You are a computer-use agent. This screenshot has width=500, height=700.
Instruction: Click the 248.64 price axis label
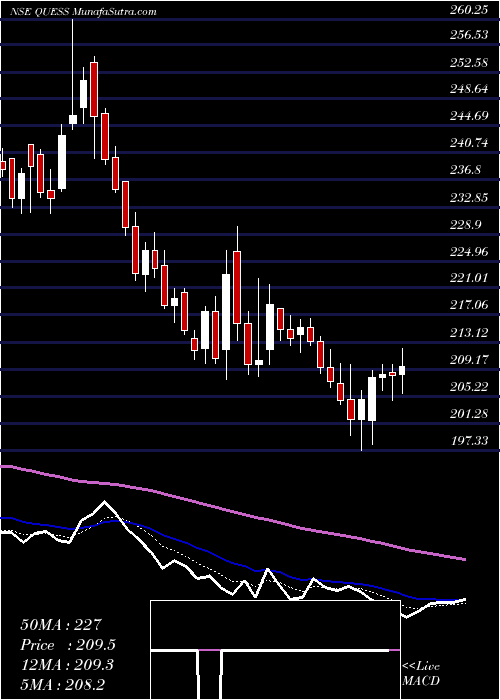[468, 90]
